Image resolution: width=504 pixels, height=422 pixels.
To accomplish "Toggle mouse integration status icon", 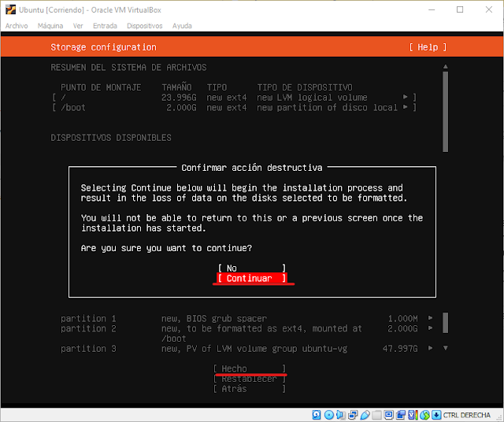I will [424, 415].
